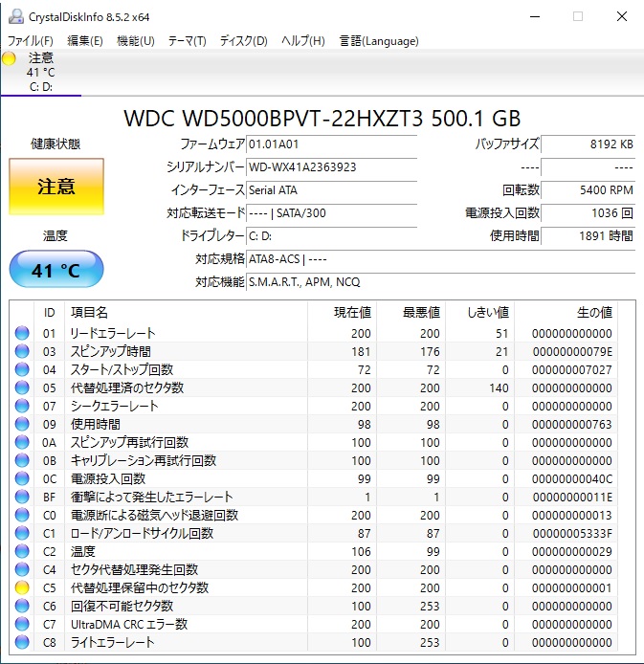644x664 pixels.
Task: Open the 機能(U) menu
Action: [x=136, y=41]
